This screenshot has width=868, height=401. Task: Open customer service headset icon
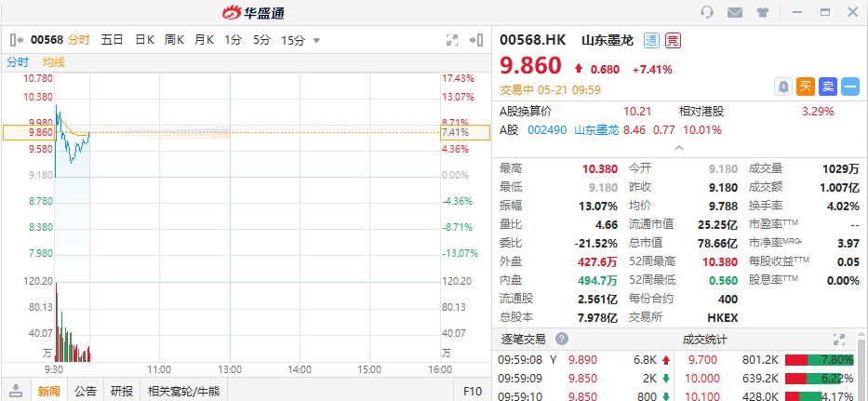[707, 12]
